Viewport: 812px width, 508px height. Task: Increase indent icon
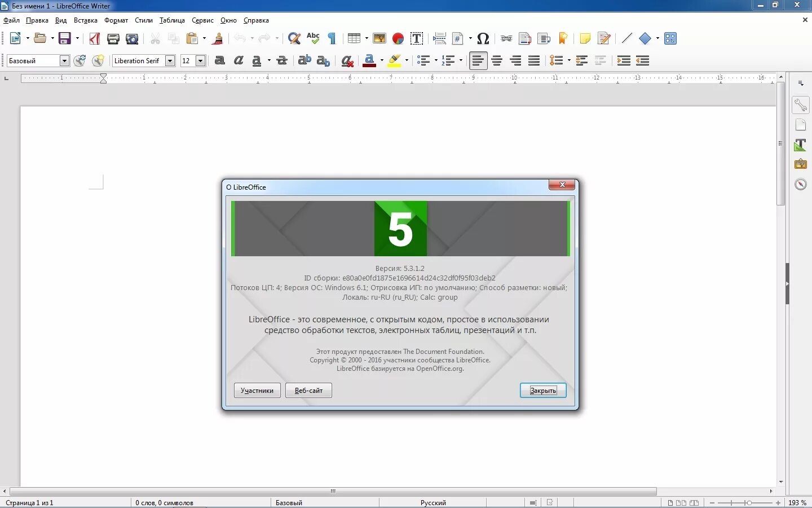pyautogui.click(x=624, y=60)
